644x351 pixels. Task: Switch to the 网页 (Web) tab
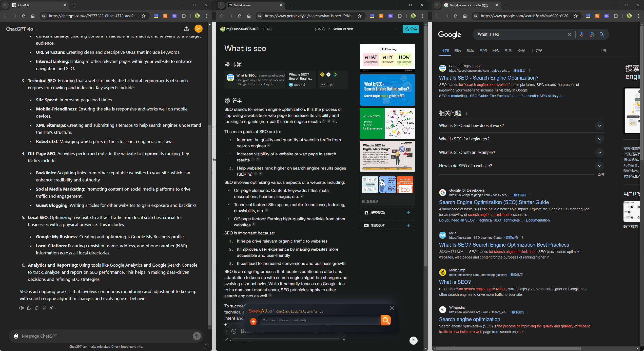[x=496, y=50]
